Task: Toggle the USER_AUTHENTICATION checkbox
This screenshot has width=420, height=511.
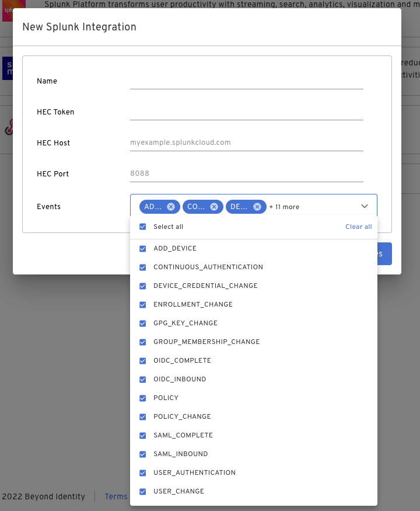Action: (143, 472)
